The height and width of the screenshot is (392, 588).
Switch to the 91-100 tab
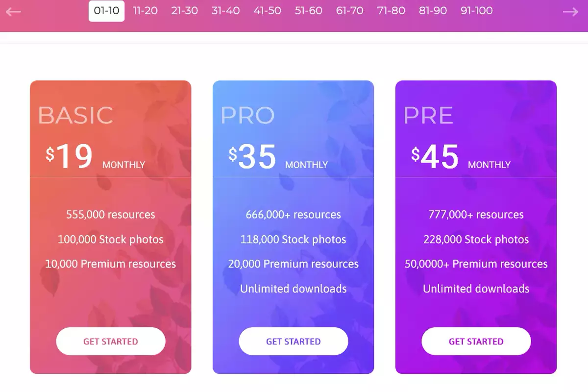pos(476,11)
